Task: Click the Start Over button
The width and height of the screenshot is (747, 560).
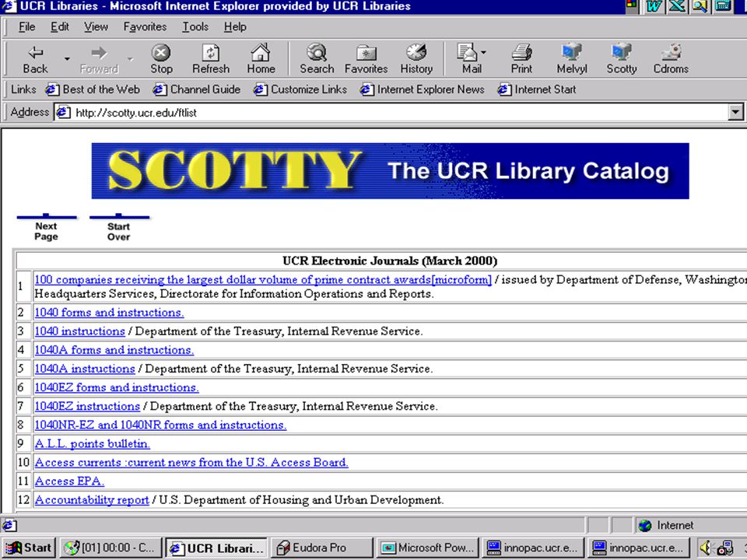Action: click(x=118, y=228)
